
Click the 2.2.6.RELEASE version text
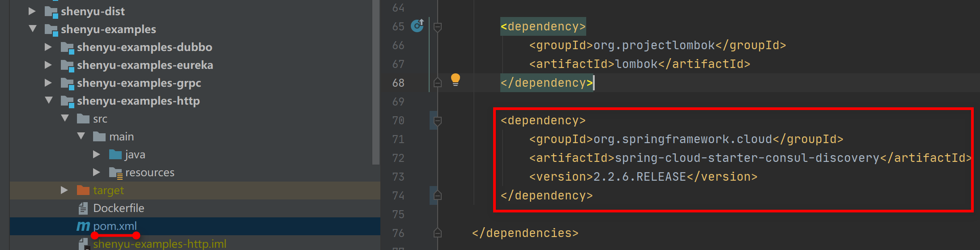click(639, 177)
